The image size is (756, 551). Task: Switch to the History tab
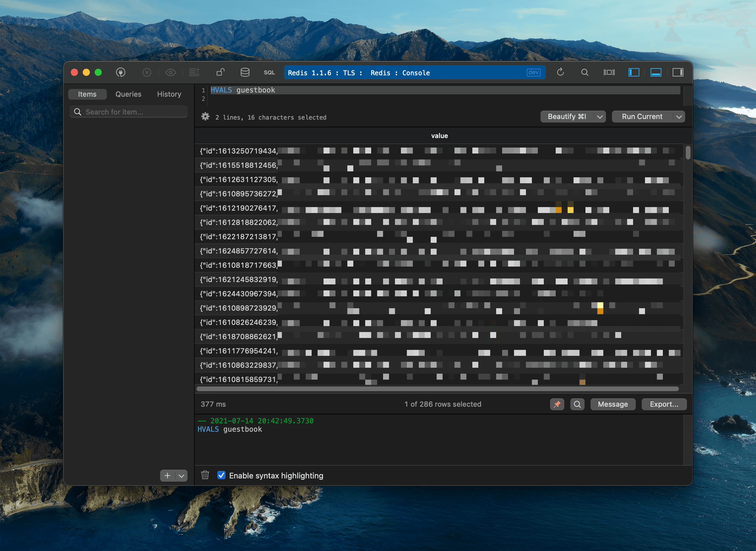click(169, 94)
